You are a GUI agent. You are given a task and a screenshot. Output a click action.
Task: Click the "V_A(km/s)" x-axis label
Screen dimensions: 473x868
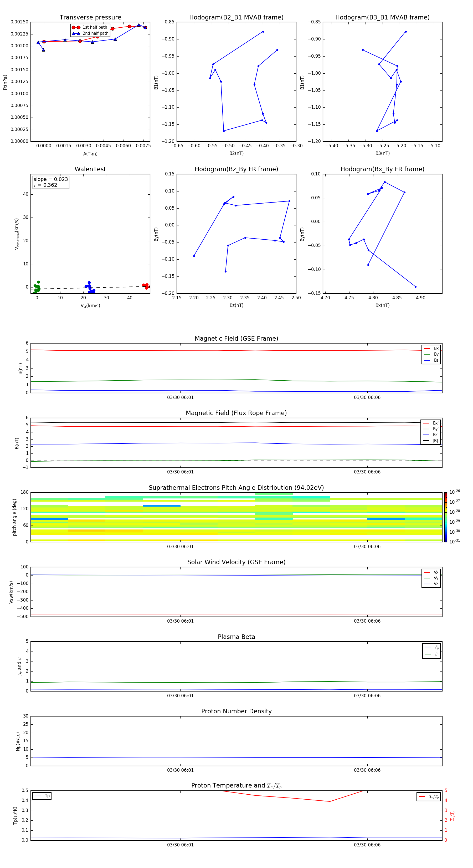[x=90, y=306]
